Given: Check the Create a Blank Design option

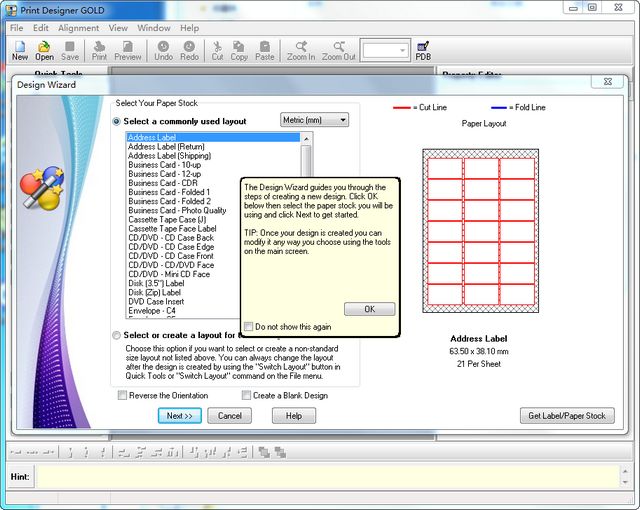Looking at the screenshot, I should [245, 395].
